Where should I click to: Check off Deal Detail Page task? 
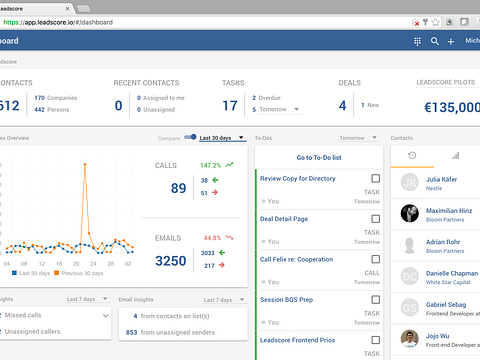[376, 219]
